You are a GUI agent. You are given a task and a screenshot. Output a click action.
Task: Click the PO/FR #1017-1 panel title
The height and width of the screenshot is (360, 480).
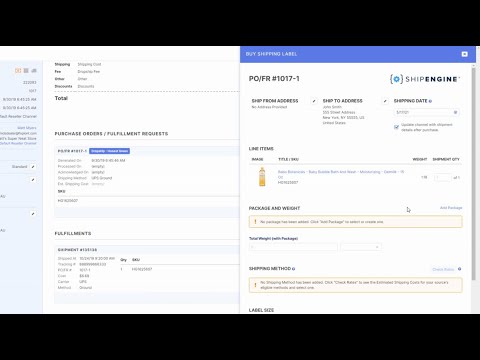pyautogui.click(x=274, y=79)
